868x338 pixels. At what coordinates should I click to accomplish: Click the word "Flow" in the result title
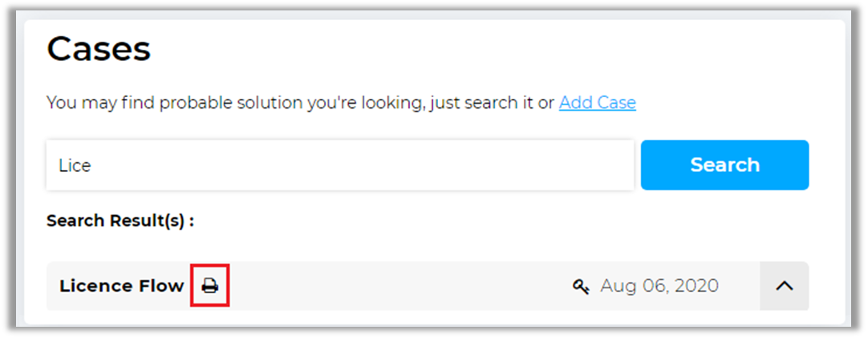point(165,286)
